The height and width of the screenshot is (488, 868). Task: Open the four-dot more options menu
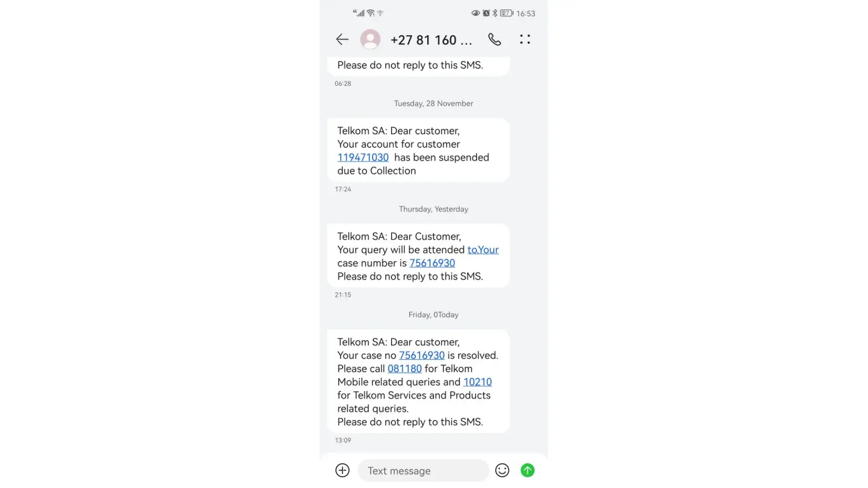[x=525, y=40]
